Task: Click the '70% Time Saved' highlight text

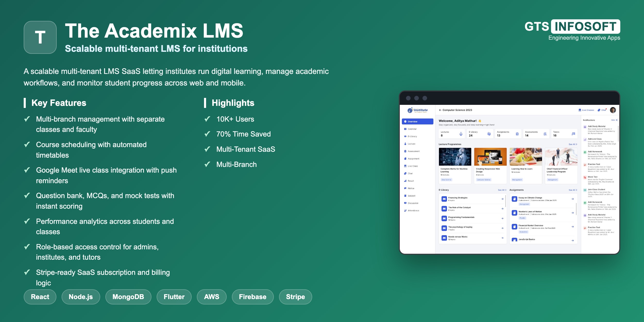Action: (x=243, y=134)
